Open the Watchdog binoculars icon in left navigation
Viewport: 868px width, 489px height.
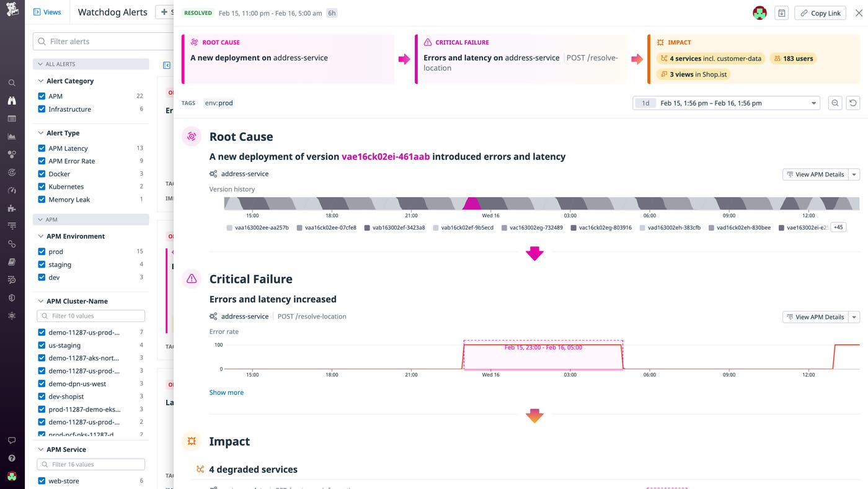pyautogui.click(x=12, y=101)
